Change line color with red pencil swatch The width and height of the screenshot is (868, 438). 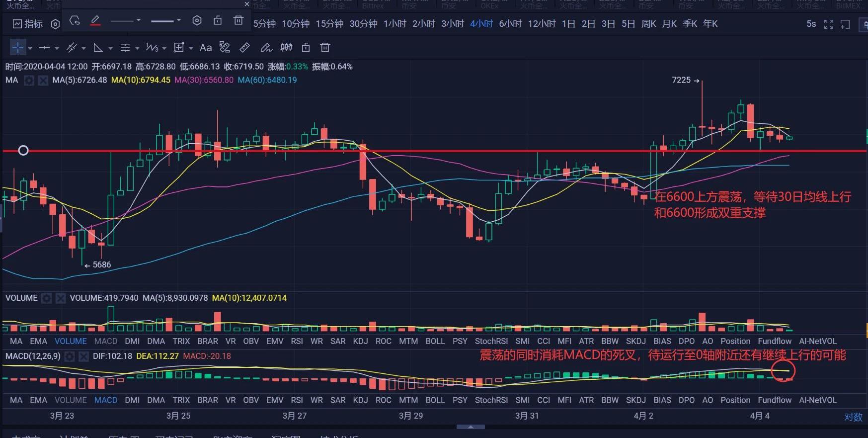point(95,21)
